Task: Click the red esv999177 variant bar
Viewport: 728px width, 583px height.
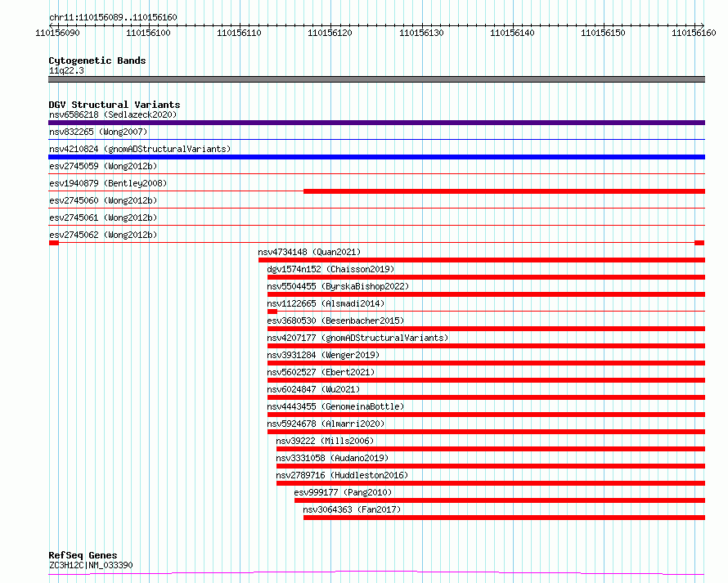Action: click(500, 500)
